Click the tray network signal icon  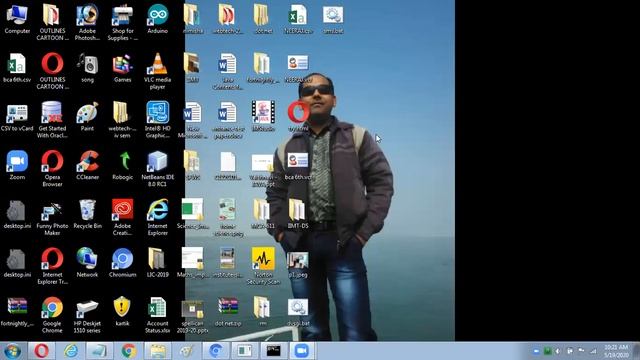(593, 351)
